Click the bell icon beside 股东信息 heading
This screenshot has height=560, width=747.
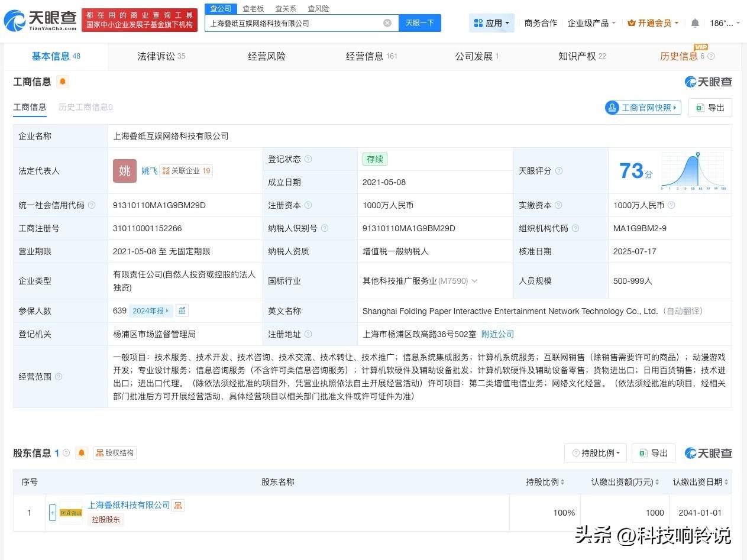tap(82, 453)
